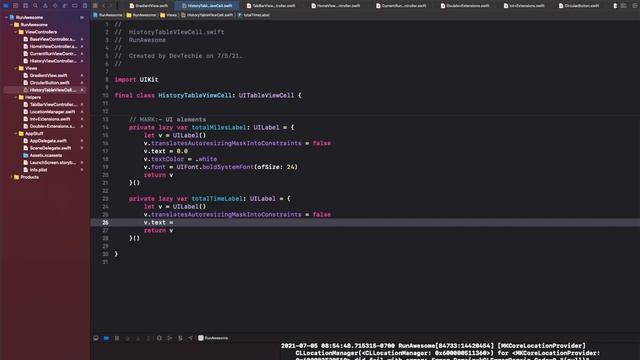Open Int+Extensions.swift in navigator
640x360 pixels.
pos(47,119)
